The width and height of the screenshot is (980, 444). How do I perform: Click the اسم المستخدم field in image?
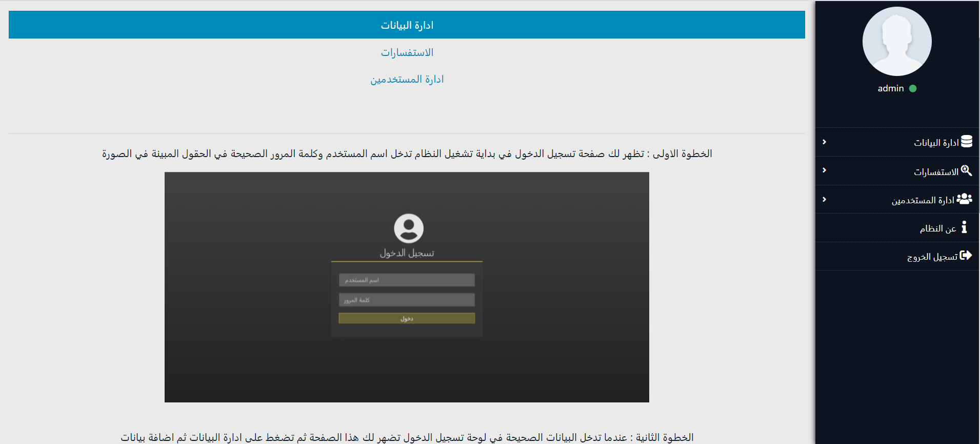(x=407, y=280)
